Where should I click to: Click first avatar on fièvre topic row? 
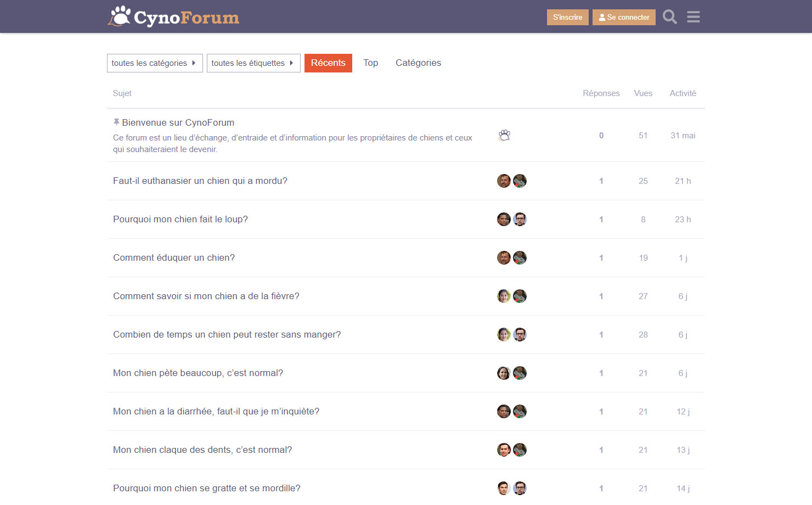pos(504,296)
